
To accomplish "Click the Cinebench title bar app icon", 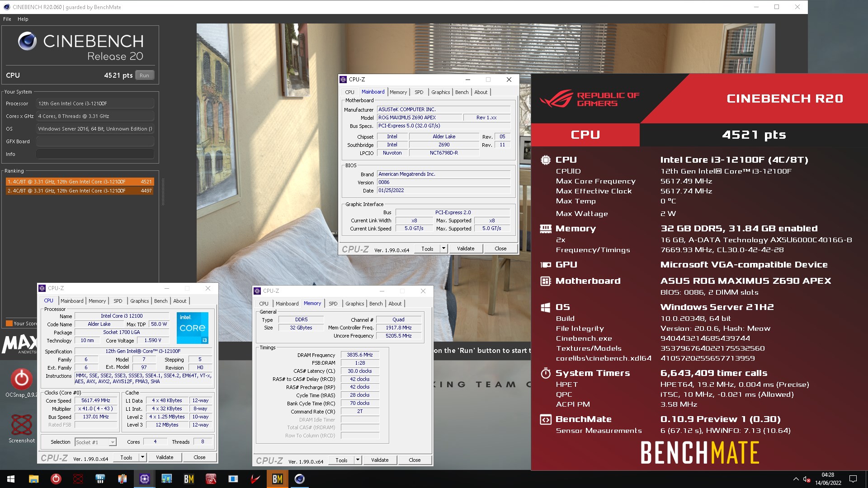I will click(6, 7).
